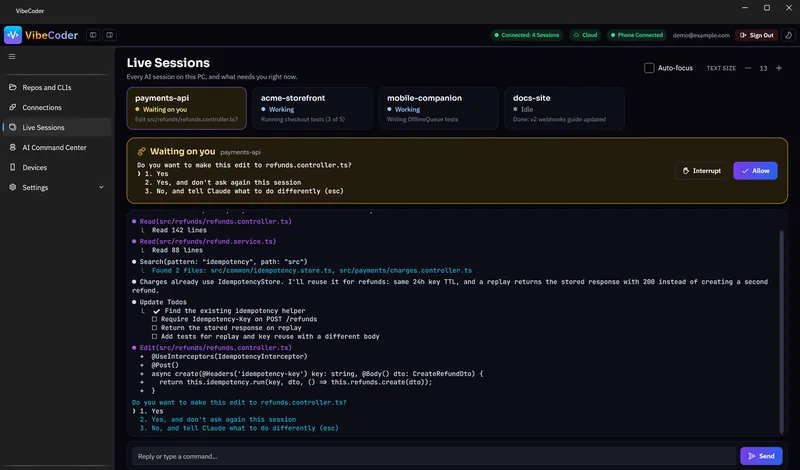Click 'Writing OfflineQueue tests' status text
The image size is (800, 470).
point(422,119)
